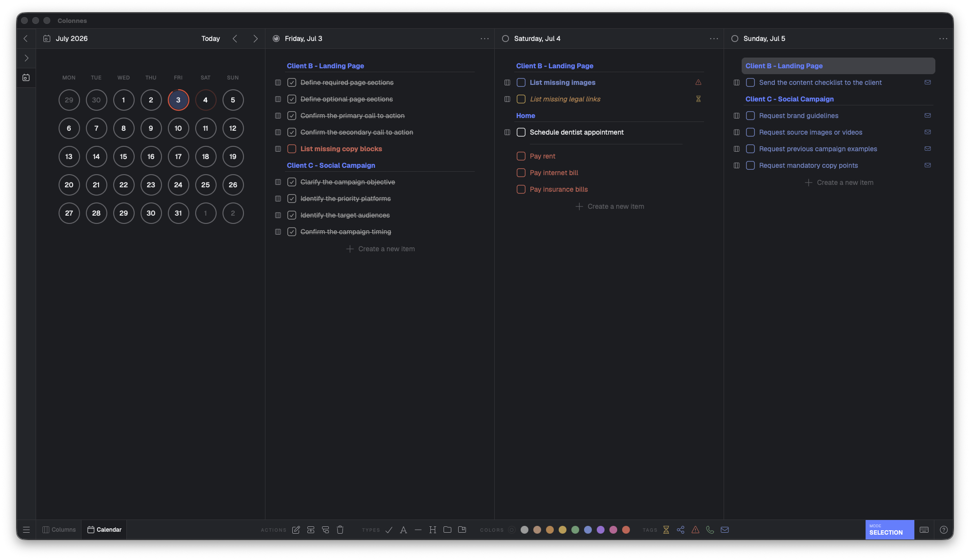Viewport: 970px width, 560px height.
Task: Click column handle beside Schedule dentist appointment
Action: [507, 132]
